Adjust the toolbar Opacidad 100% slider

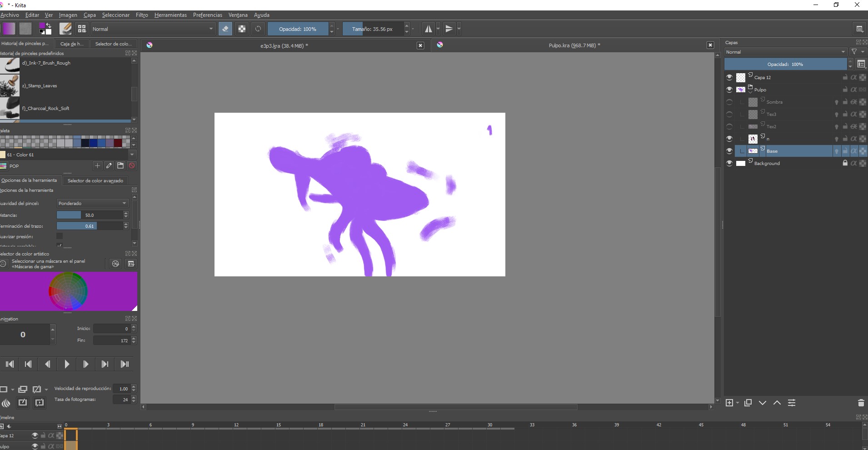[x=298, y=29]
